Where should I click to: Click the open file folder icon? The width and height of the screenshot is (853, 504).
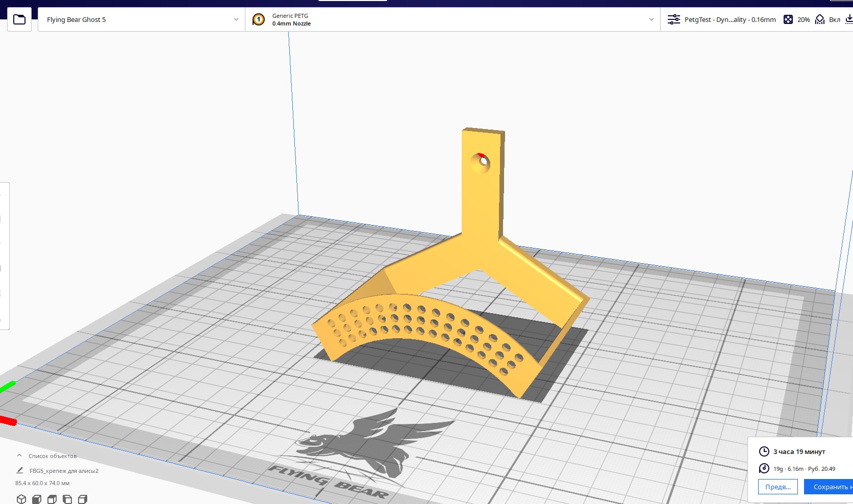pos(19,19)
